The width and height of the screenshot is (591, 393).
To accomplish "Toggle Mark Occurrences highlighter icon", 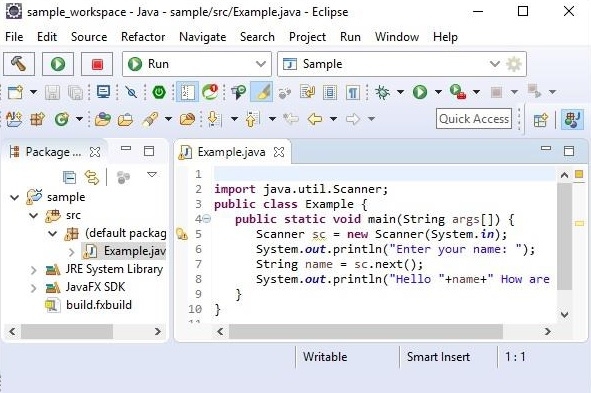I will click(262, 92).
